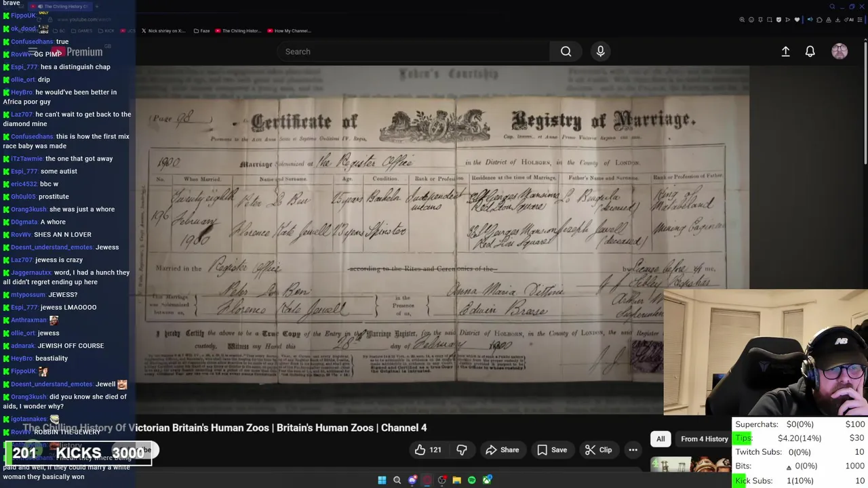Click chat username Confusedhans saying true
The width and height of the screenshot is (868, 488).
coord(32,41)
